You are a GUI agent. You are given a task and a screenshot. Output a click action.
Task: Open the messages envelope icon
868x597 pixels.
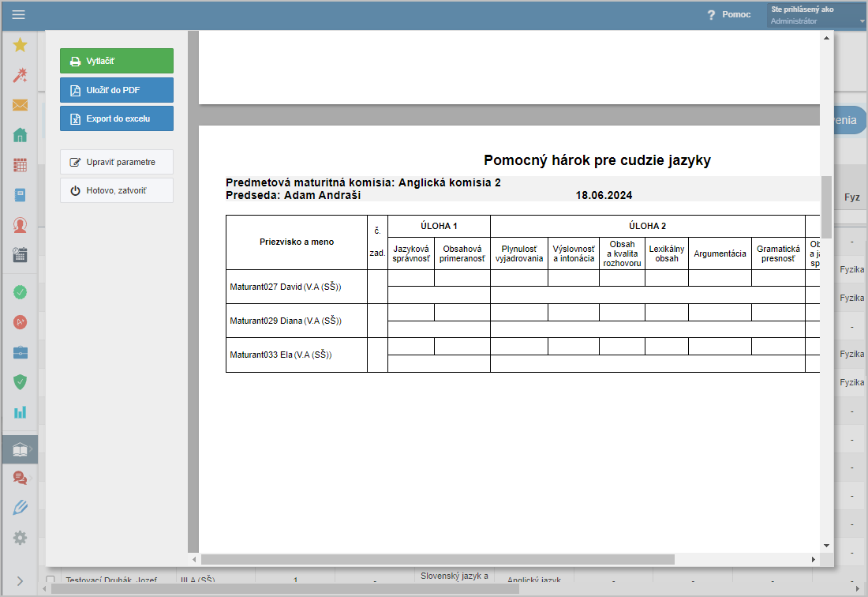point(20,105)
